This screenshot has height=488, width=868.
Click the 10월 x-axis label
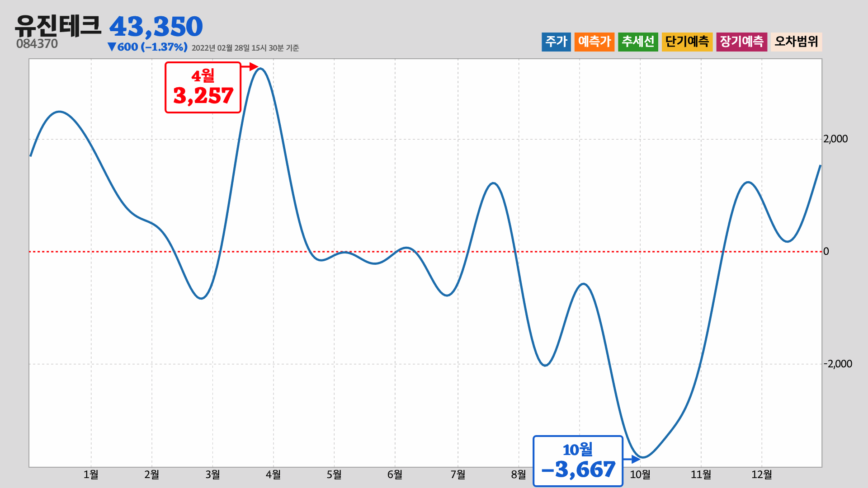pos(640,474)
